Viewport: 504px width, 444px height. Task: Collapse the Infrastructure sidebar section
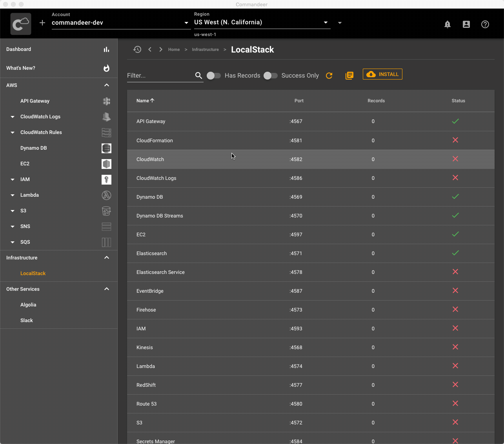tap(107, 258)
